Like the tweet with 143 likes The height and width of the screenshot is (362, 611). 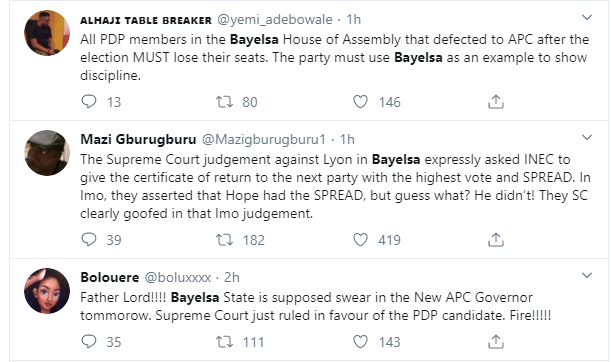pyautogui.click(x=360, y=341)
